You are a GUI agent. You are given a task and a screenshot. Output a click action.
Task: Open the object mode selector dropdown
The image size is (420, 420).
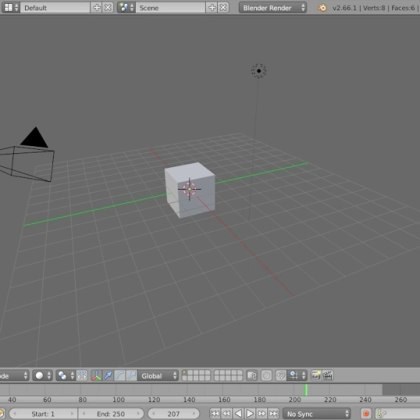coord(14,376)
